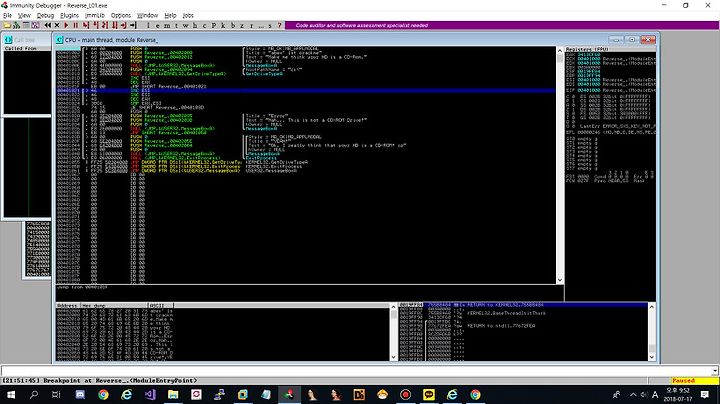Show Call stack with the 'k' button
The image size is (720, 404).
223,25
